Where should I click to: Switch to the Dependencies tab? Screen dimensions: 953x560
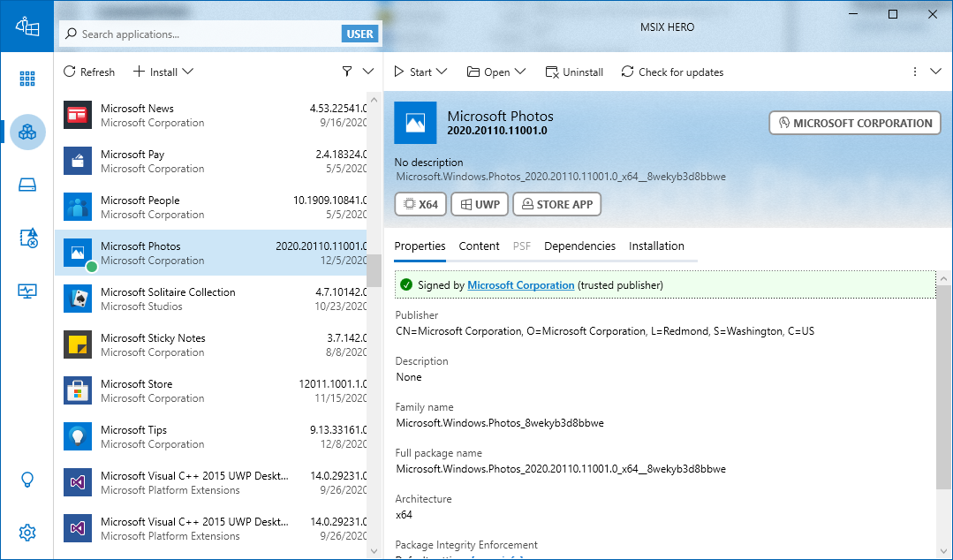(579, 246)
